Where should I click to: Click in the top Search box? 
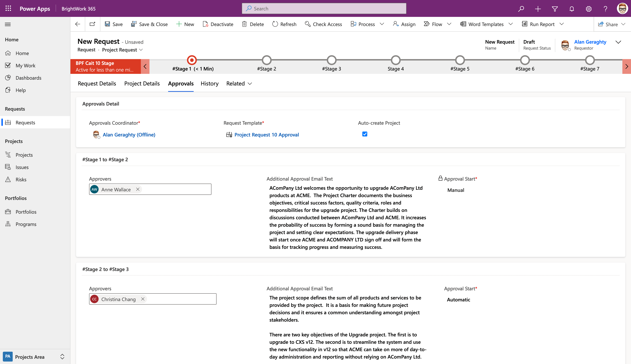[324, 8]
